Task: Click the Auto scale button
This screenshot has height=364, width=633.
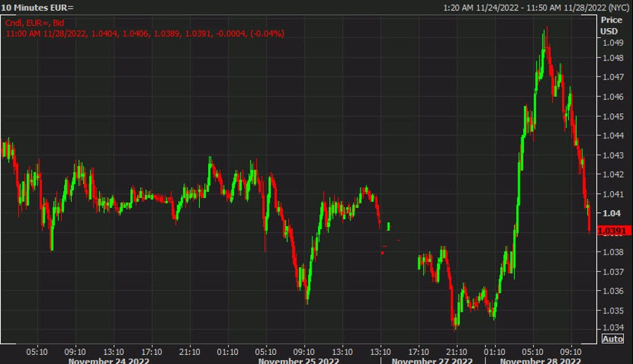Action: [612, 339]
